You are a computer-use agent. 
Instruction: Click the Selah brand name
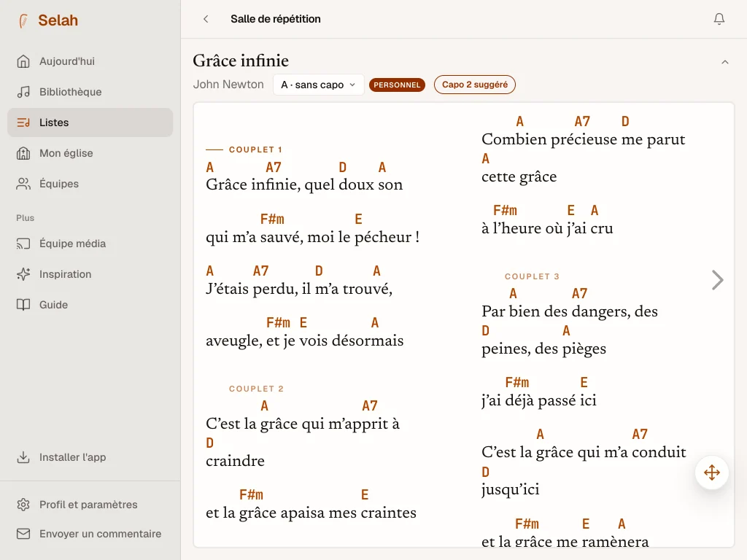click(x=58, y=20)
